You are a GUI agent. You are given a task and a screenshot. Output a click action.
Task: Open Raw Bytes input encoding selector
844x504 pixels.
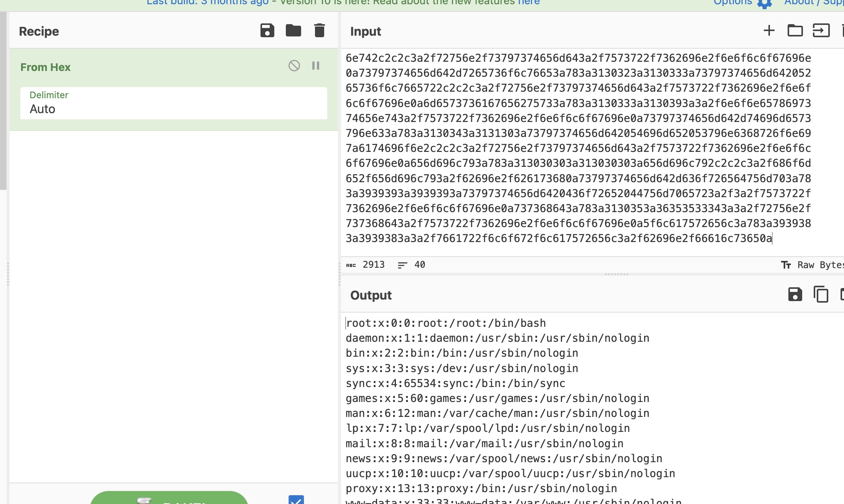coord(814,265)
